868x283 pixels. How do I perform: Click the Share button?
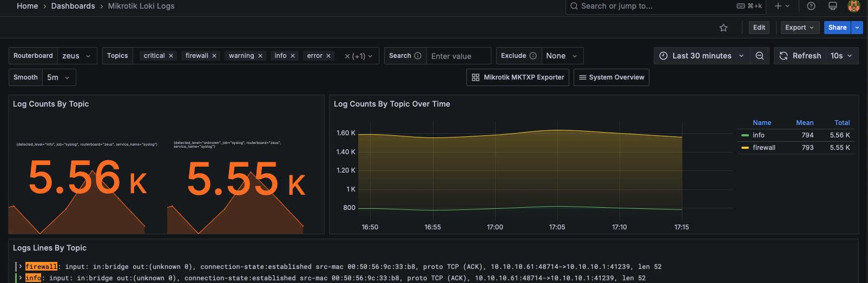tap(837, 28)
